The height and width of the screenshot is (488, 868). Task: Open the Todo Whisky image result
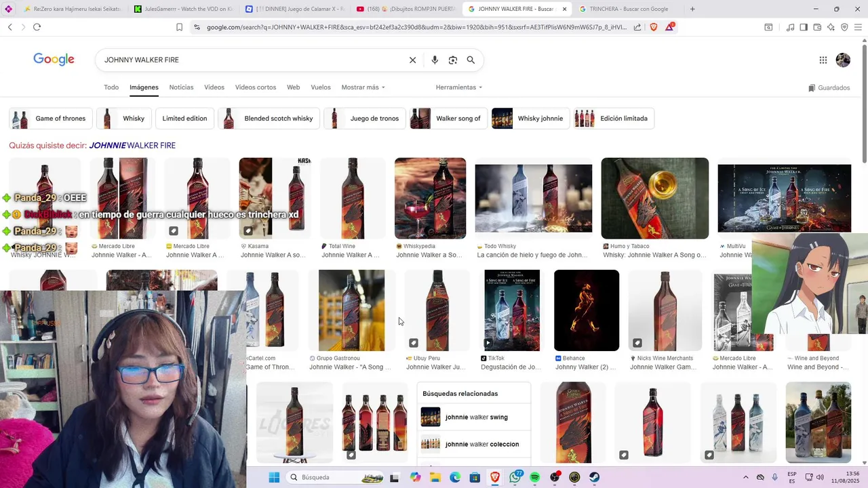click(x=534, y=199)
